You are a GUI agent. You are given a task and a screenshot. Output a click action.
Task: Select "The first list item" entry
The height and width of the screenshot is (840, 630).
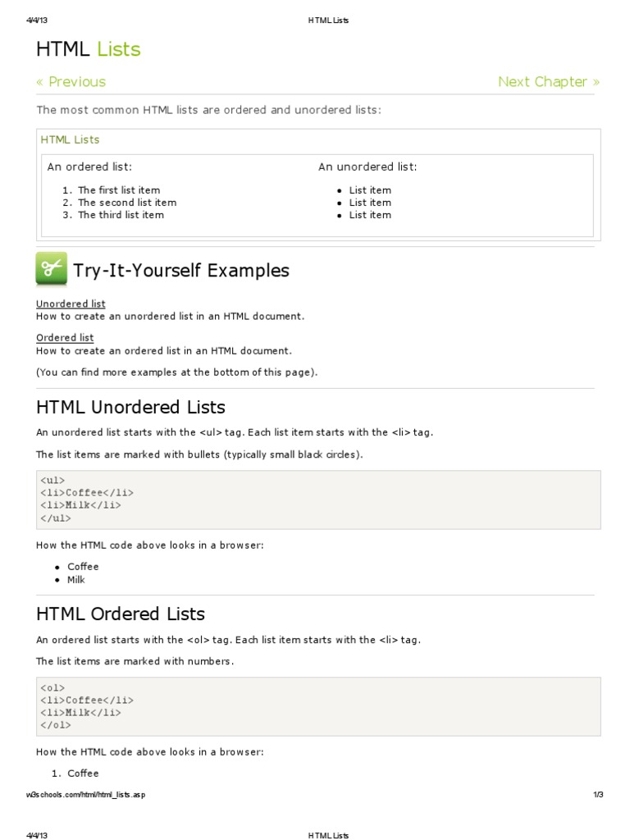(118, 189)
